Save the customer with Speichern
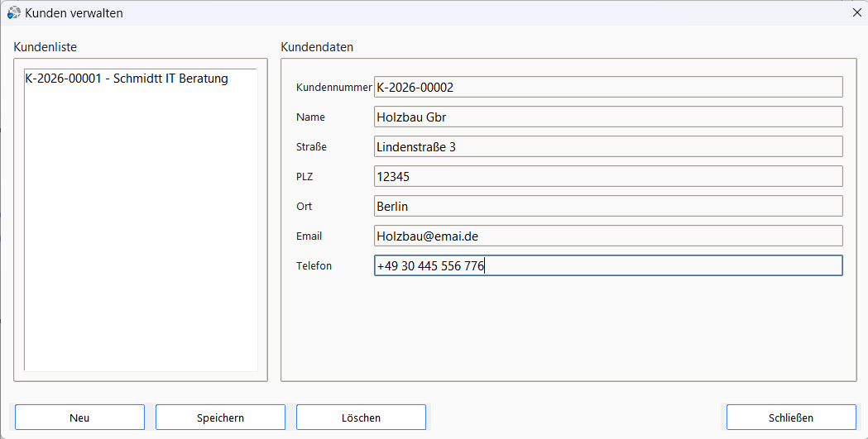The width and height of the screenshot is (868, 439). click(x=220, y=418)
